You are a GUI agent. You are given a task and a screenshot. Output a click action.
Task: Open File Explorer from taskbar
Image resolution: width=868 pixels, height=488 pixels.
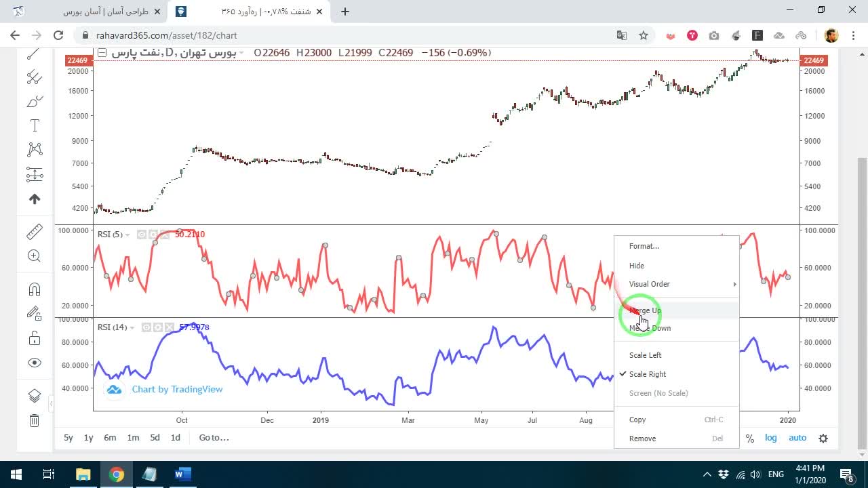83,474
